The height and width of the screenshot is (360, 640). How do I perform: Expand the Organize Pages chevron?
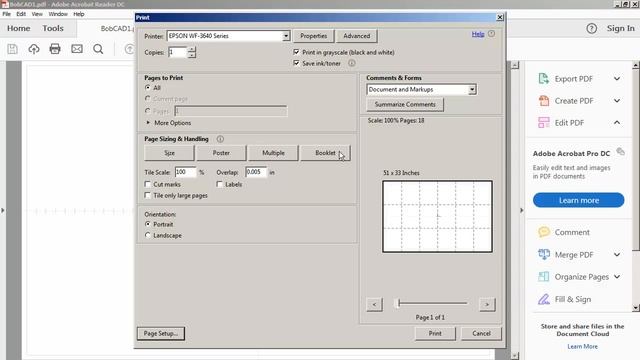click(x=617, y=277)
